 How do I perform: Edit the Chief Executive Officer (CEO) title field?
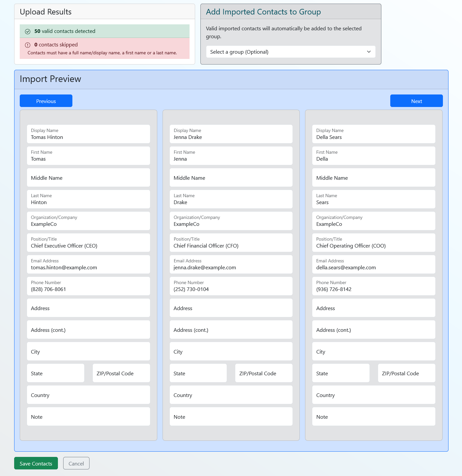(x=89, y=243)
